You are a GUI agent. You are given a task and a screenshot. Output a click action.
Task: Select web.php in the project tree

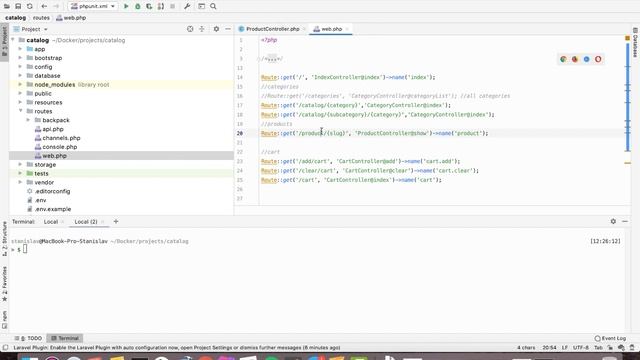click(121, 156)
